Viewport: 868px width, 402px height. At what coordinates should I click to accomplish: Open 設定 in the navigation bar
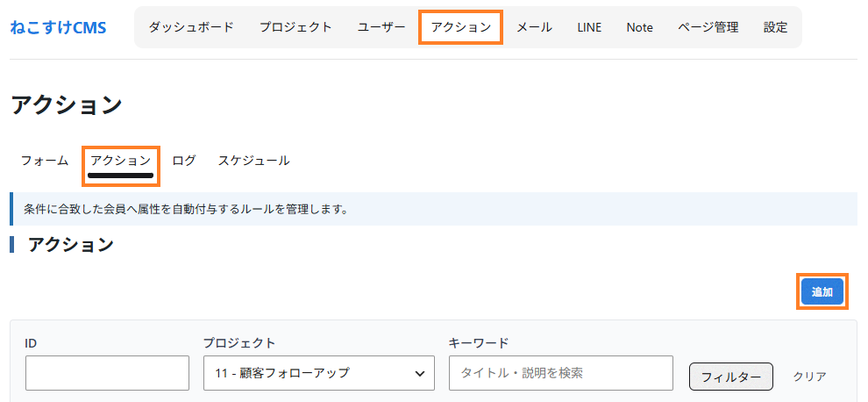[x=775, y=27]
